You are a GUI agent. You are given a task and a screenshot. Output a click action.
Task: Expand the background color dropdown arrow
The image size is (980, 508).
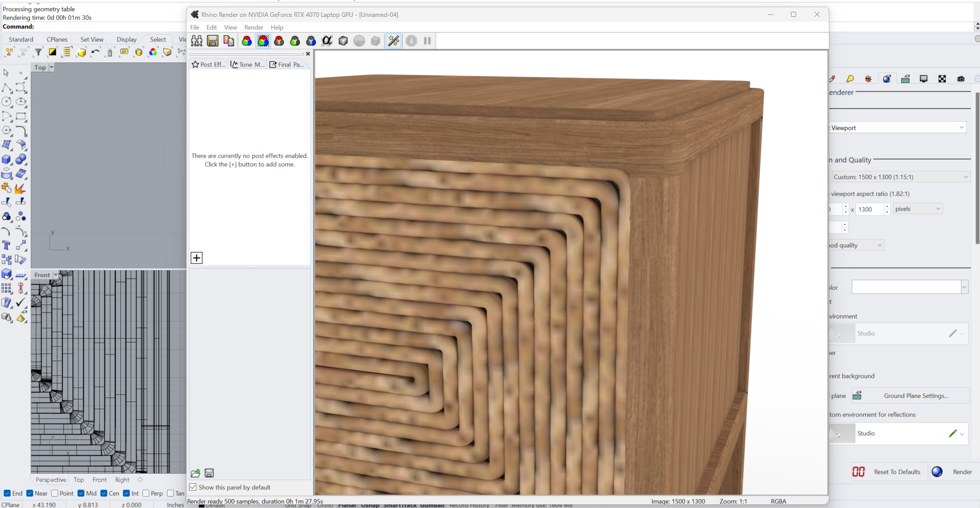click(965, 287)
